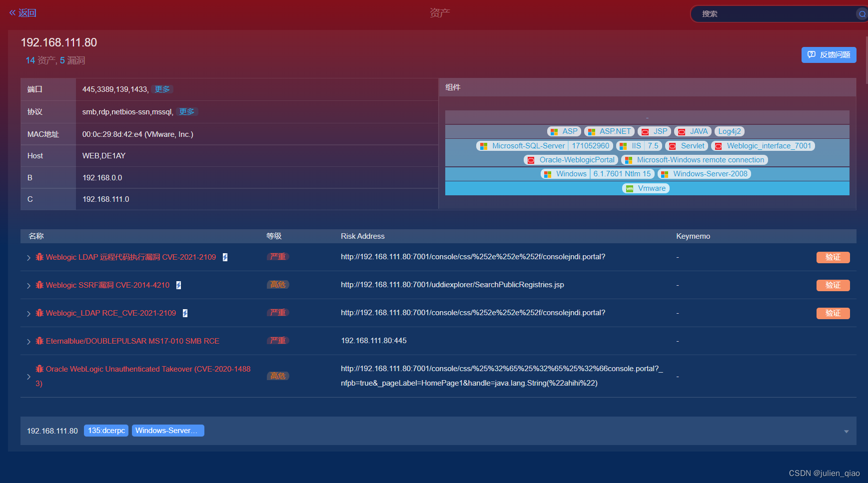The width and height of the screenshot is (868, 483).
Task: Click lightning icon next to Weblogic SSRF CVE-2014-4210
Action: [178, 285]
